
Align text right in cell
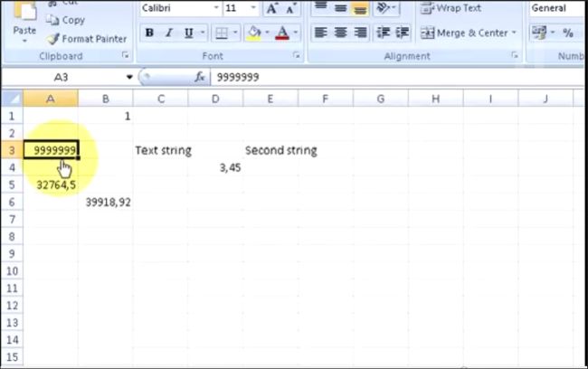pyautogui.click(x=360, y=33)
